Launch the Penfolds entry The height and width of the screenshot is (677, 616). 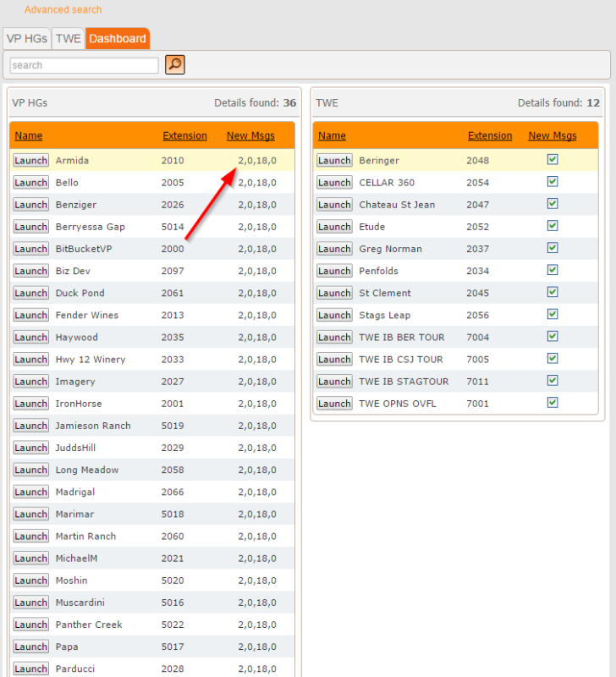(x=334, y=271)
